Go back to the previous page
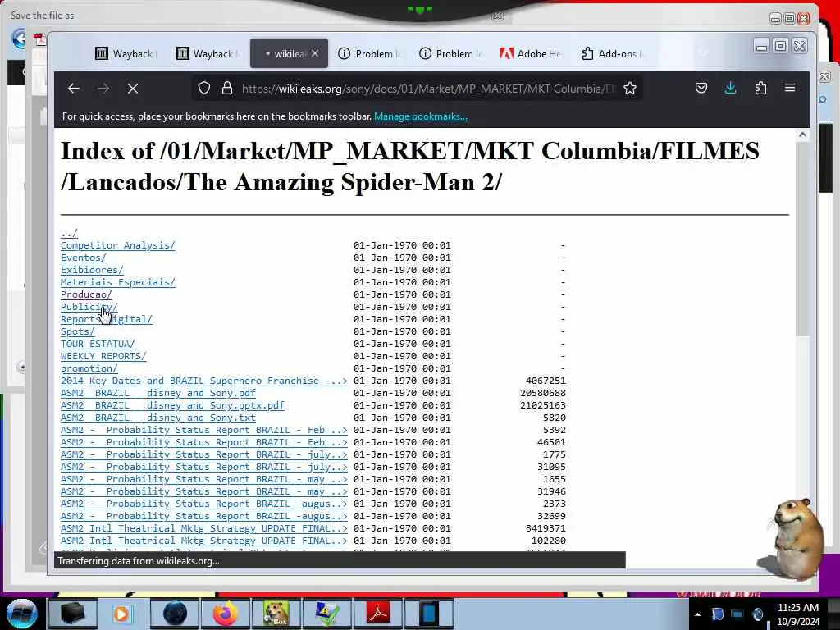 tap(74, 89)
